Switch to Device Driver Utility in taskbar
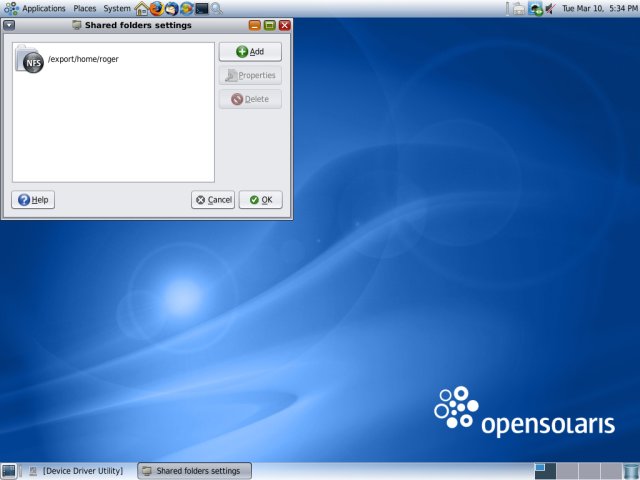Screen dimensions: 640x480 (x=77, y=471)
